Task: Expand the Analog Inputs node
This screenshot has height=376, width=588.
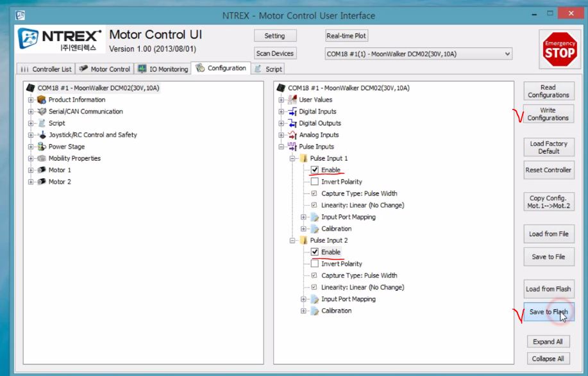Action: [281, 135]
